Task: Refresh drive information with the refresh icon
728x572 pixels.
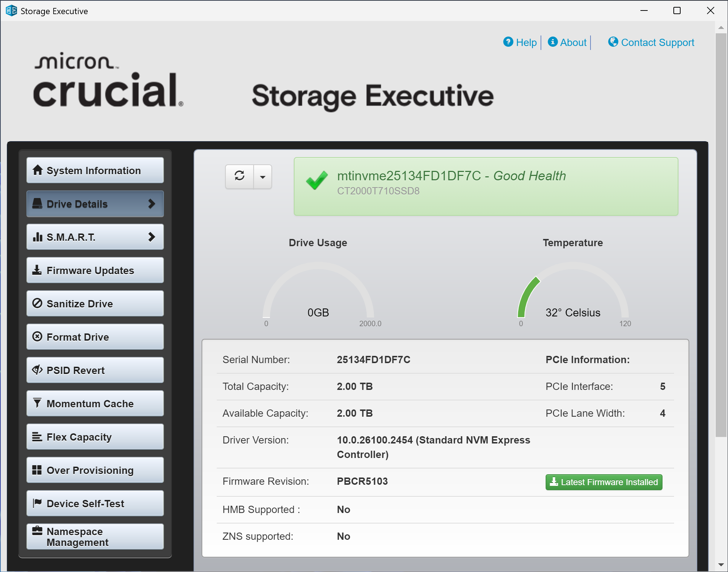Action: click(240, 176)
